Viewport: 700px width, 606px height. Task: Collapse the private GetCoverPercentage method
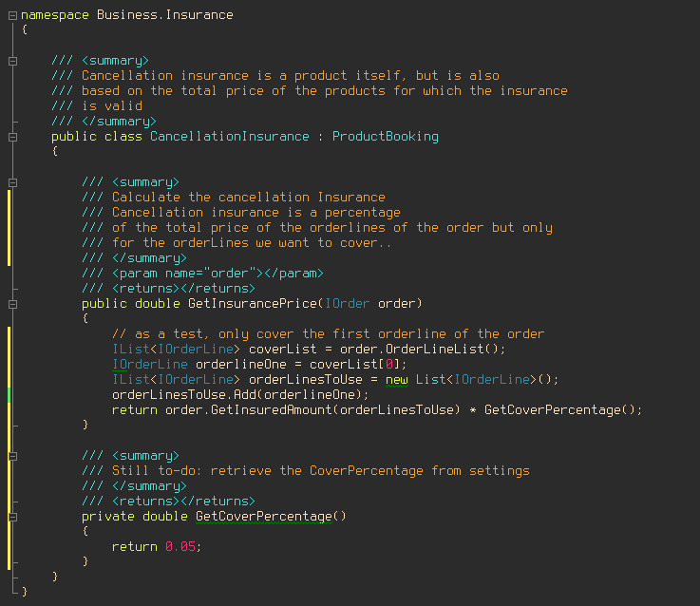coord(12,517)
